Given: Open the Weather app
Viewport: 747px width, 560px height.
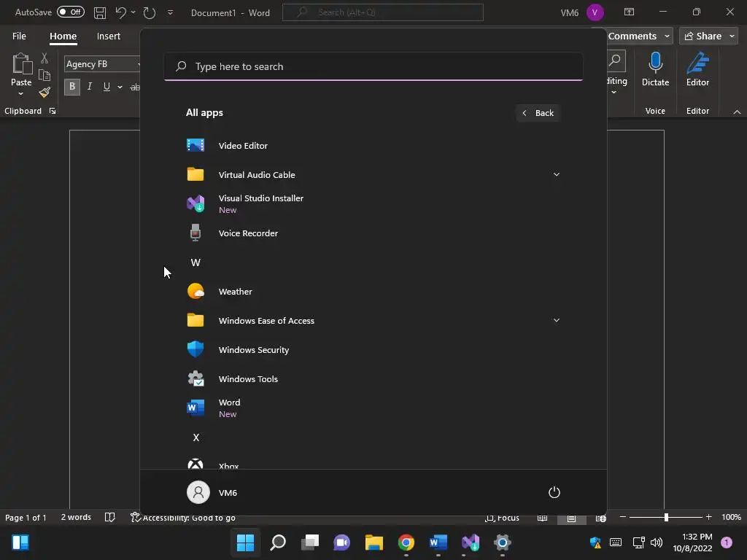Looking at the screenshot, I should (x=373, y=292).
